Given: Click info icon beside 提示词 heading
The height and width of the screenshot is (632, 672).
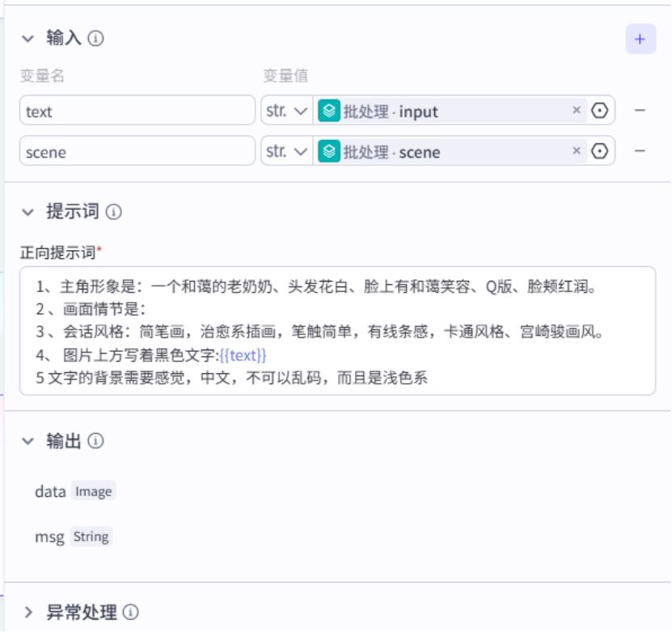Looking at the screenshot, I should (114, 212).
